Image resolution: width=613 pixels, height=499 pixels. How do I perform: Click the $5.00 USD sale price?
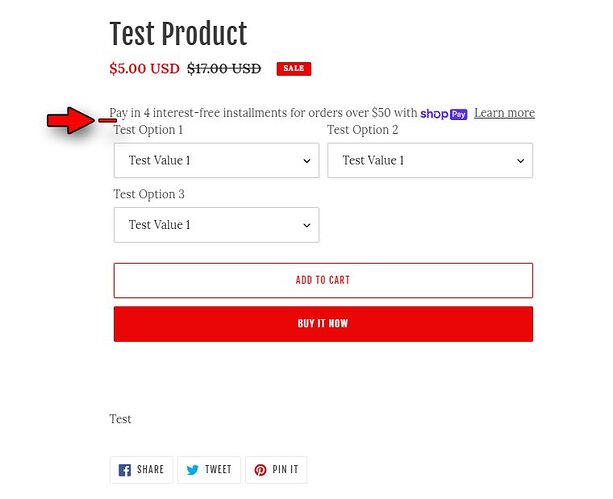click(144, 69)
